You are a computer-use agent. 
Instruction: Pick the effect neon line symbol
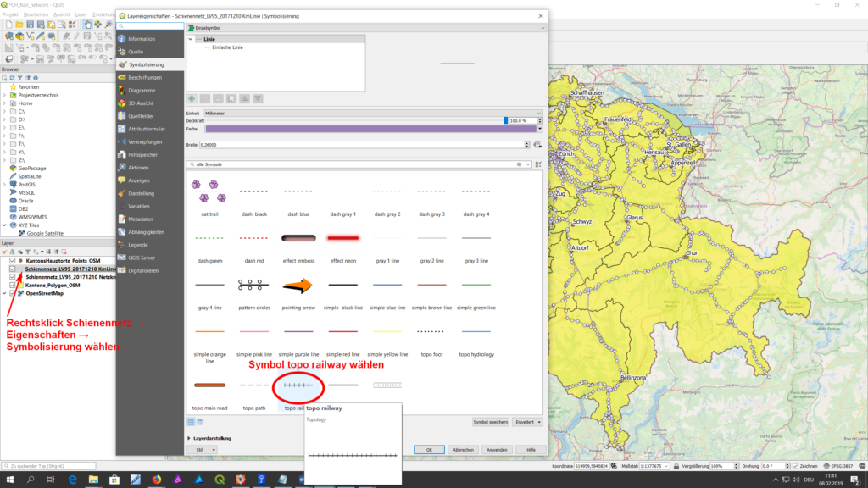342,239
